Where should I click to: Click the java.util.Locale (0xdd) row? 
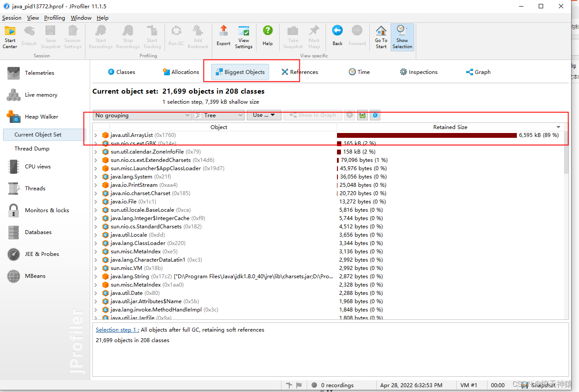[328, 235]
